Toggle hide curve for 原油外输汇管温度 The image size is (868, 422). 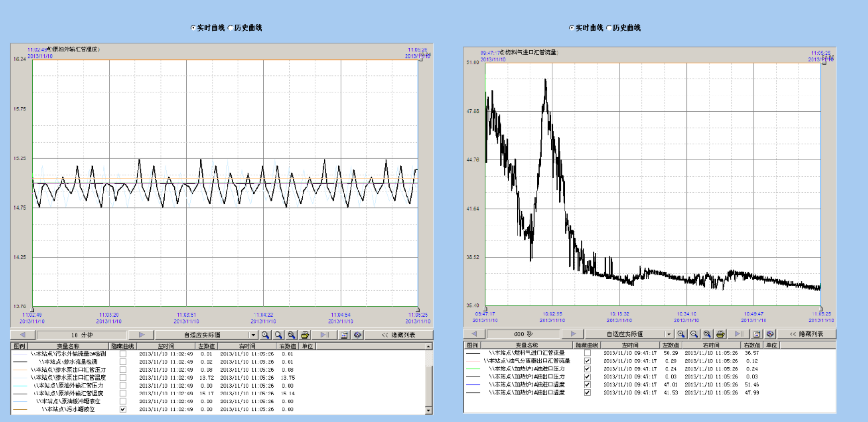pyautogui.click(x=123, y=394)
